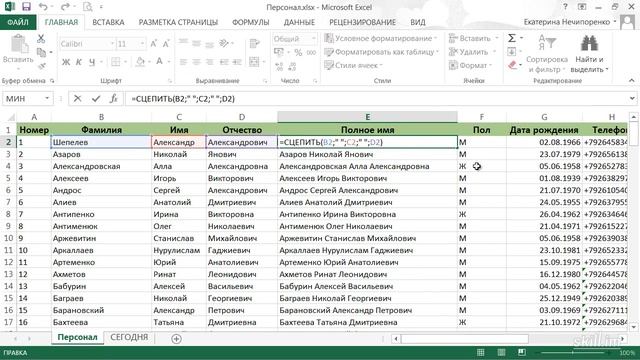The height and width of the screenshot is (360, 640).
Task: Open Форматировать как таблицу dropdown
Action: pos(382,52)
